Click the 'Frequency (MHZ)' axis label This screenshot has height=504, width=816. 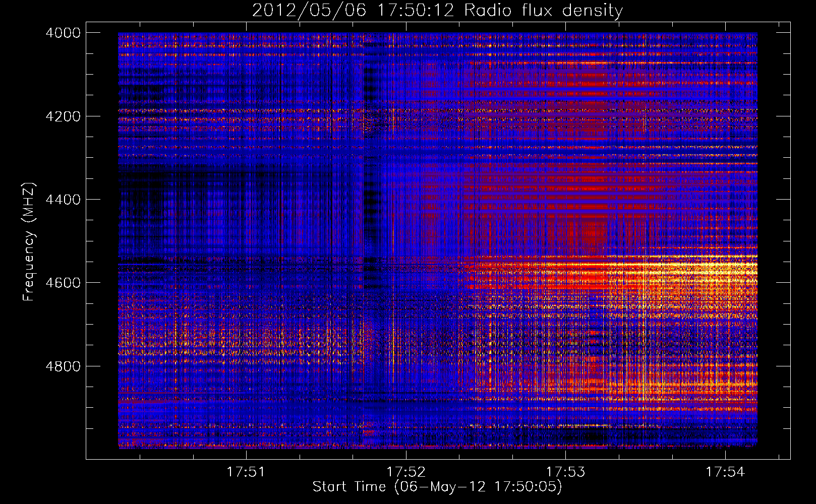29,242
